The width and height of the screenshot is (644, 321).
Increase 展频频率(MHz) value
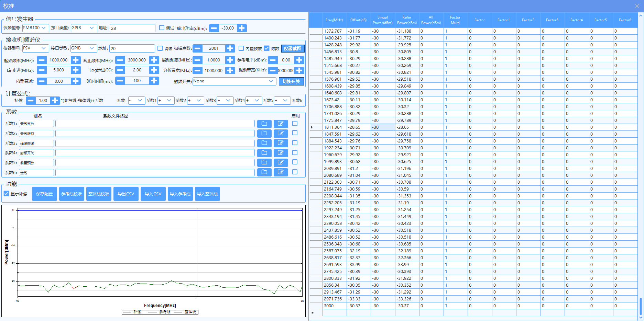(x=230, y=60)
